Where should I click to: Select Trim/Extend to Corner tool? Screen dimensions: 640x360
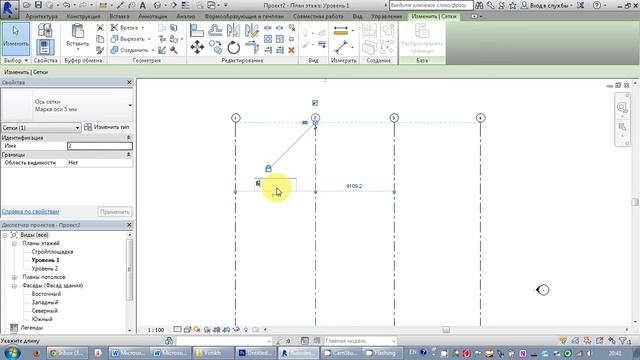pyautogui.click(x=252, y=47)
